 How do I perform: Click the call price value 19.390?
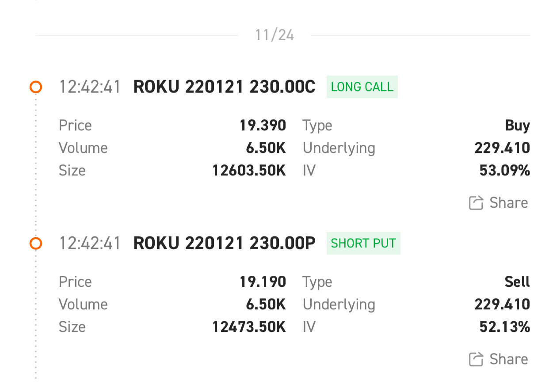(x=263, y=126)
